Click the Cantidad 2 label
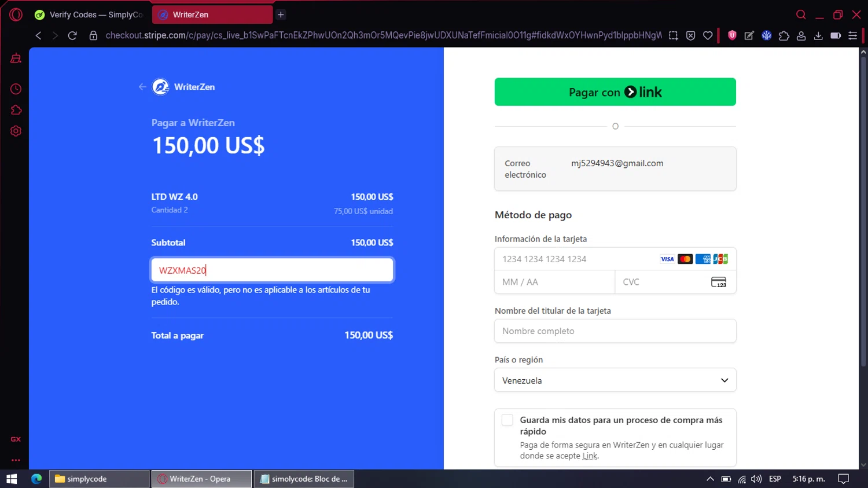Screen dimensions: 868x488 (x=170, y=210)
